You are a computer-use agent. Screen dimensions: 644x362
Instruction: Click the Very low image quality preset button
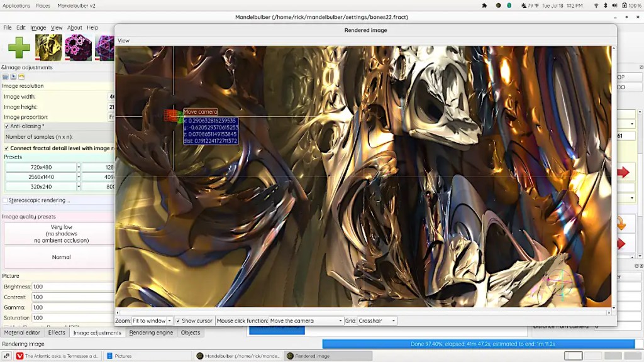click(61, 233)
